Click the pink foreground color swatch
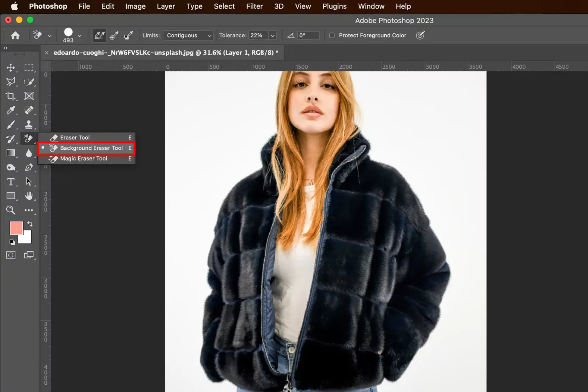This screenshot has width=588, height=392. coord(16,228)
